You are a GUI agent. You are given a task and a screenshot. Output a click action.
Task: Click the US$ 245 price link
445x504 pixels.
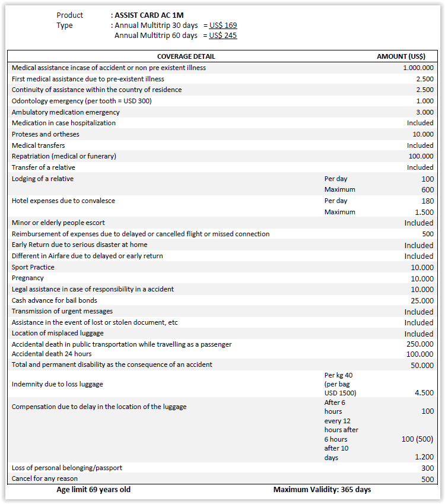coord(223,36)
